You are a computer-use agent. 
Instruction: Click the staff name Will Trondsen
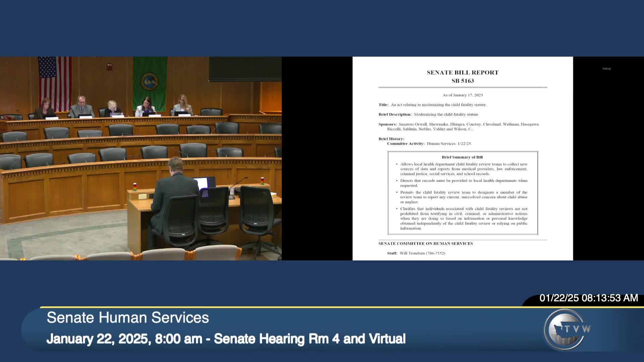(412, 253)
